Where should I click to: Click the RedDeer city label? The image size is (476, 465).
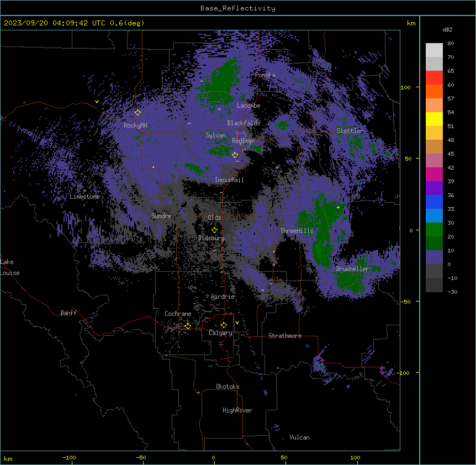(243, 141)
